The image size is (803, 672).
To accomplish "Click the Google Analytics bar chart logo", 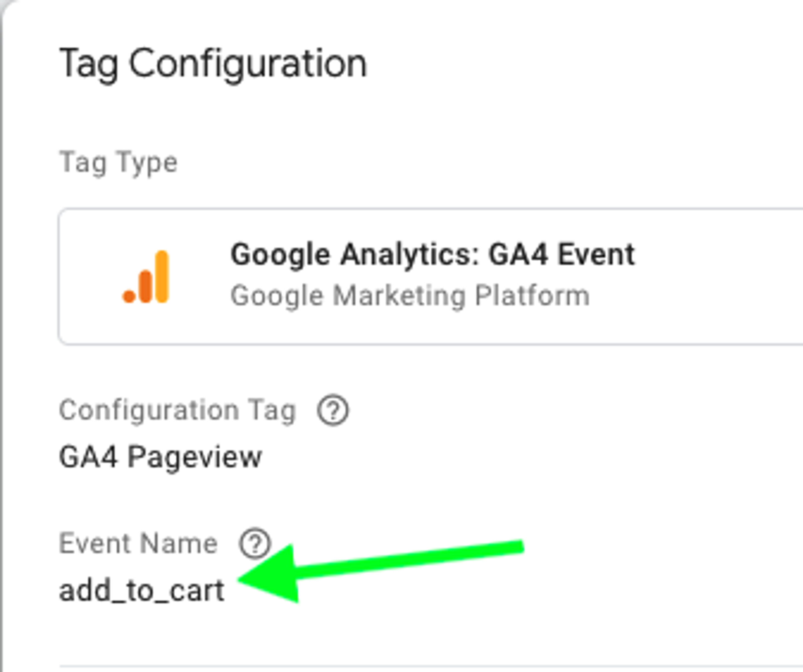I will (x=145, y=277).
